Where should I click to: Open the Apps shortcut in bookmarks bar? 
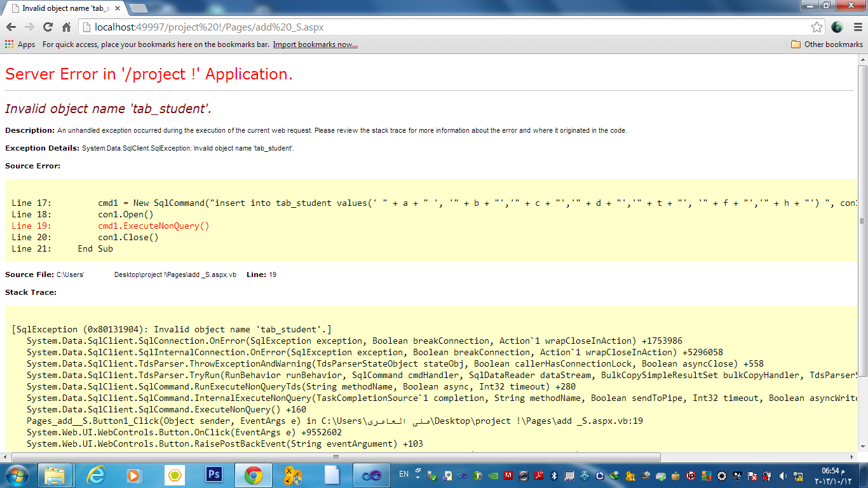coord(20,44)
